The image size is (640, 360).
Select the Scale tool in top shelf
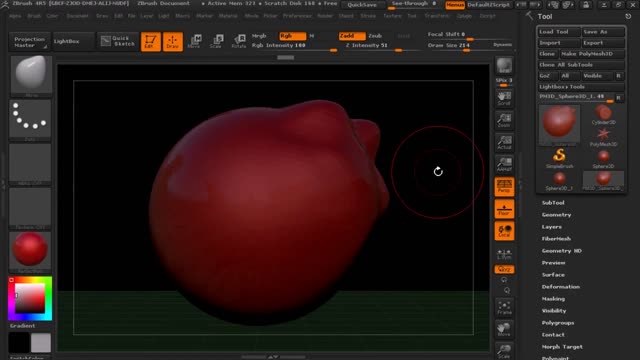[216, 42]
